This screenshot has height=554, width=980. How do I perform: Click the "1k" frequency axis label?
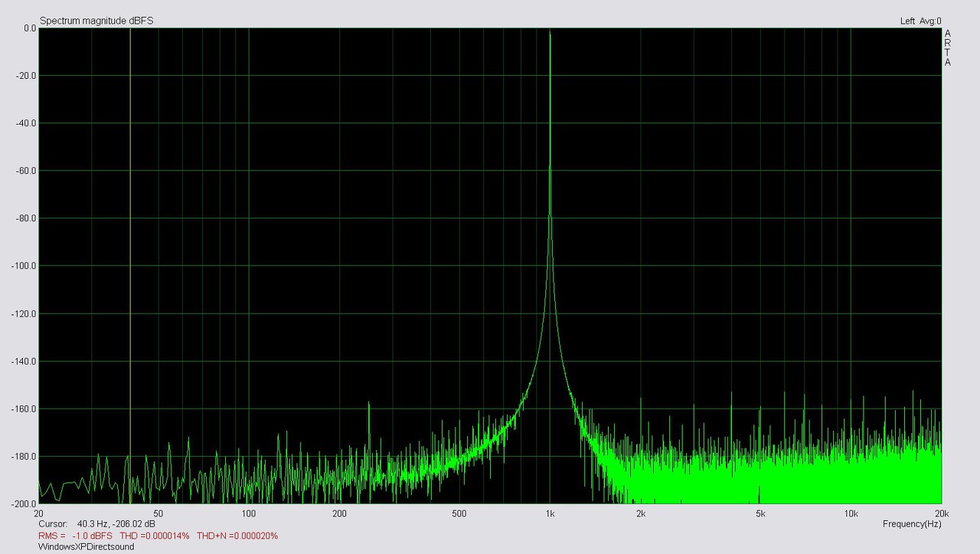[x=550, y=513]
